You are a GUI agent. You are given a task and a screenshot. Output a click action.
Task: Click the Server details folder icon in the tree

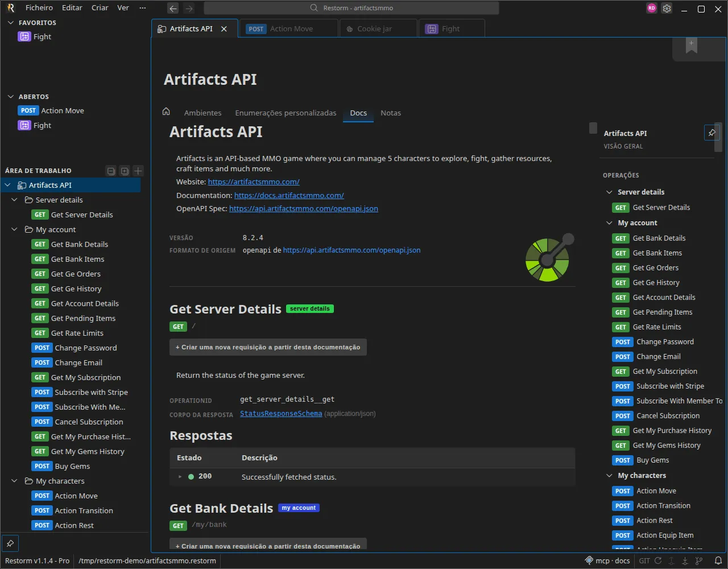pyautogui.click(x=28, y=200)
